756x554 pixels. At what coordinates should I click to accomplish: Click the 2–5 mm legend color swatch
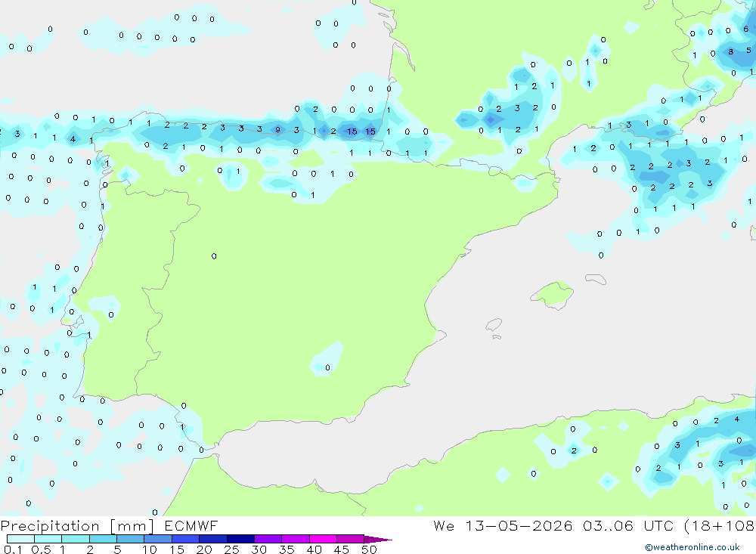[x=103, y=539]
